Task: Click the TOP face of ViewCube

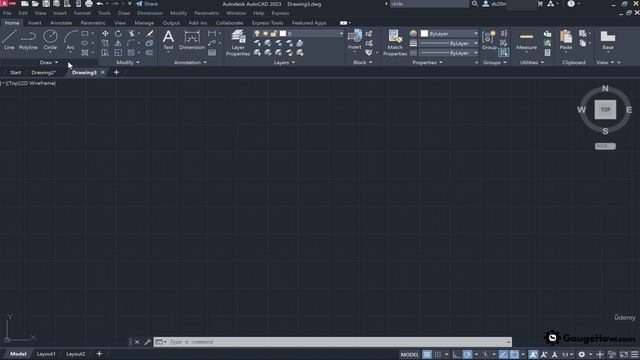Action: [605, 109]
